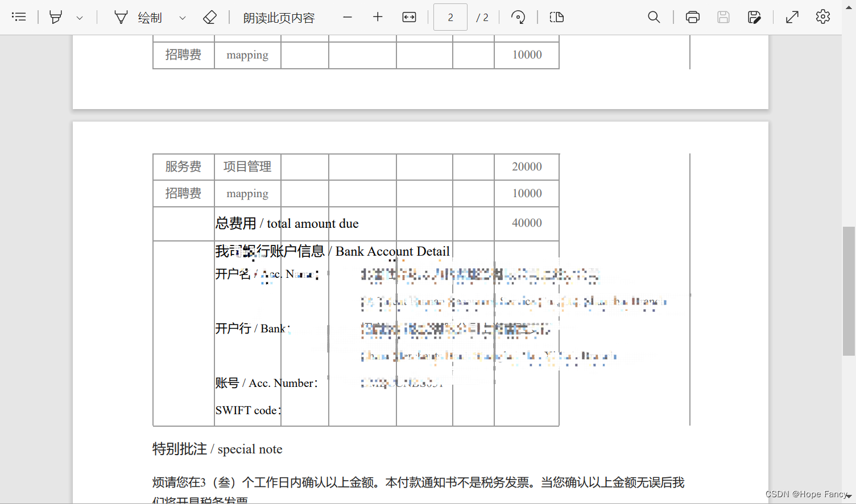The image size is (856, 504).
Task: Click the total page count '/ 2'
Action: click(482, 18)
